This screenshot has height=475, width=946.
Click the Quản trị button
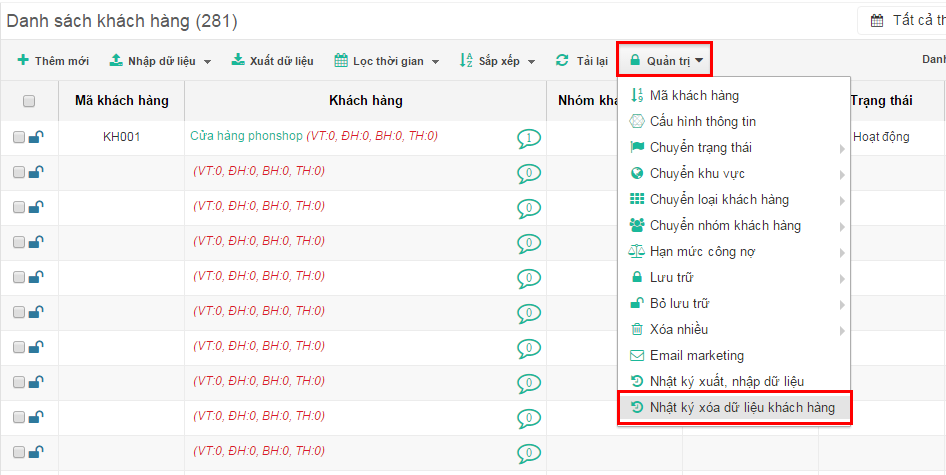coord(665,60)
